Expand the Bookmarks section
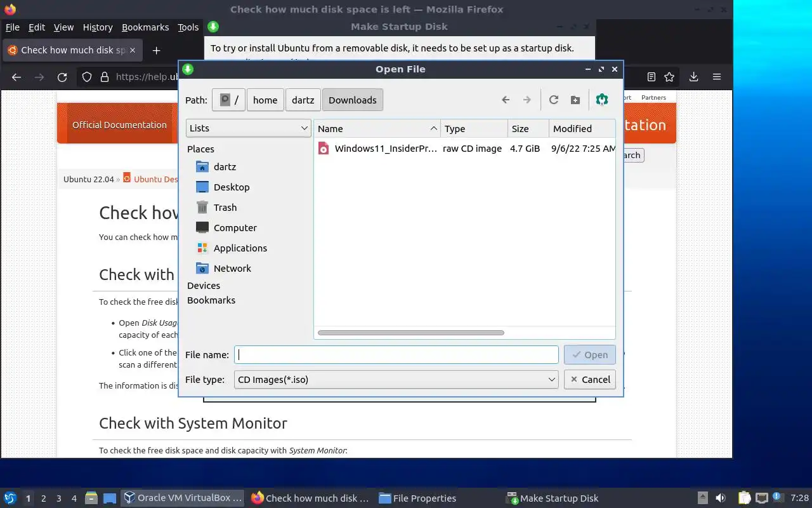812x508 pixels. [211, 300]
